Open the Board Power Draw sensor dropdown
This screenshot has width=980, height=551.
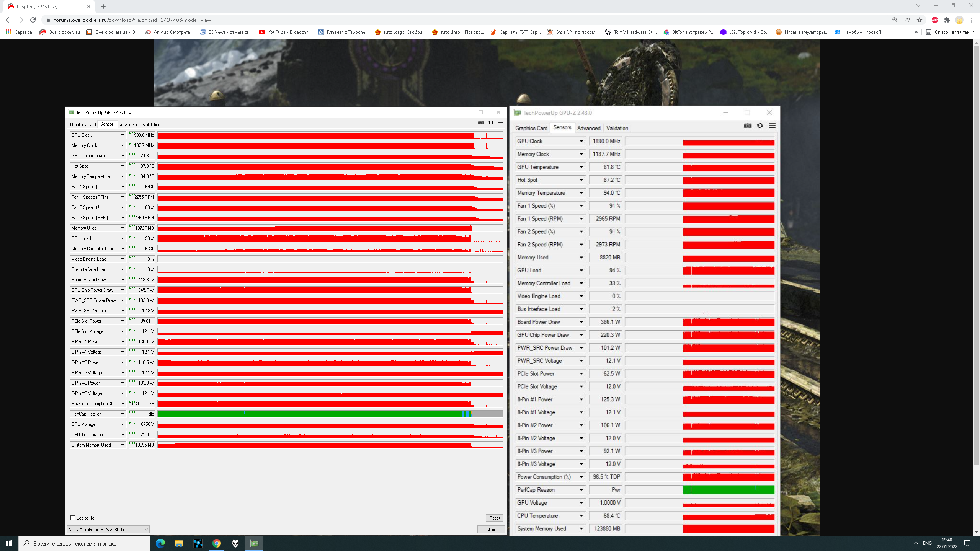[x=122, y=280]
